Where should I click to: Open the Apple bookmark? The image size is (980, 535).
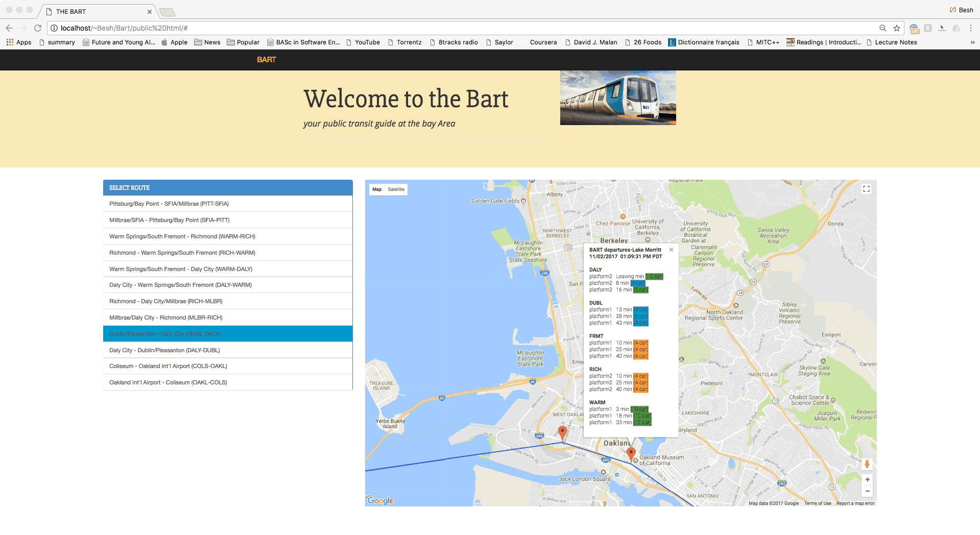[x=174, y=42]
